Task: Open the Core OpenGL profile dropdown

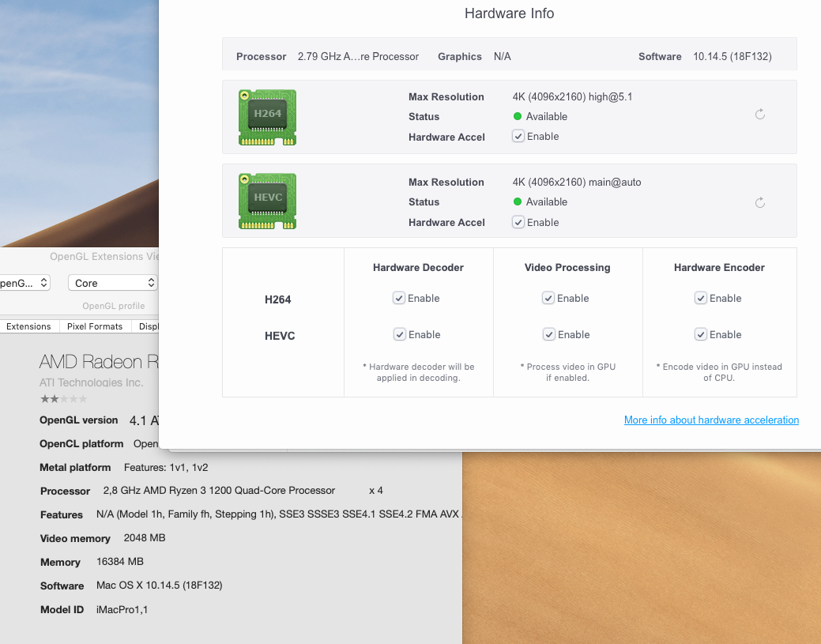Action: pos(112,283)
